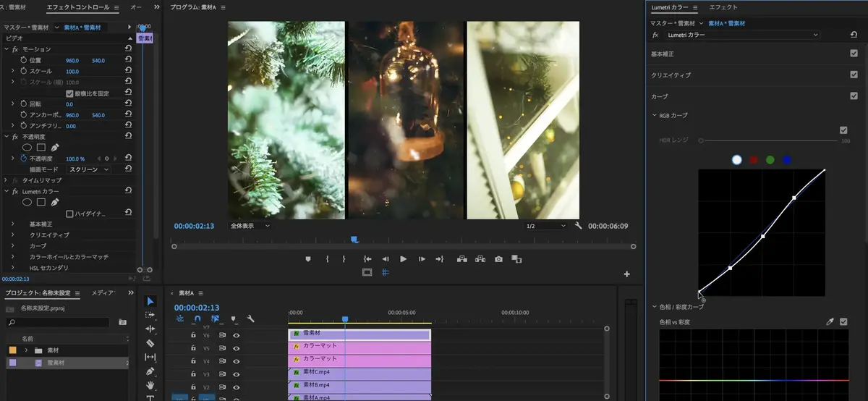Screen dimensions: 868x401
Task: Open the 全体表示 zoom level dropdown
Action: pyautogui.click(x=250, y=226)
